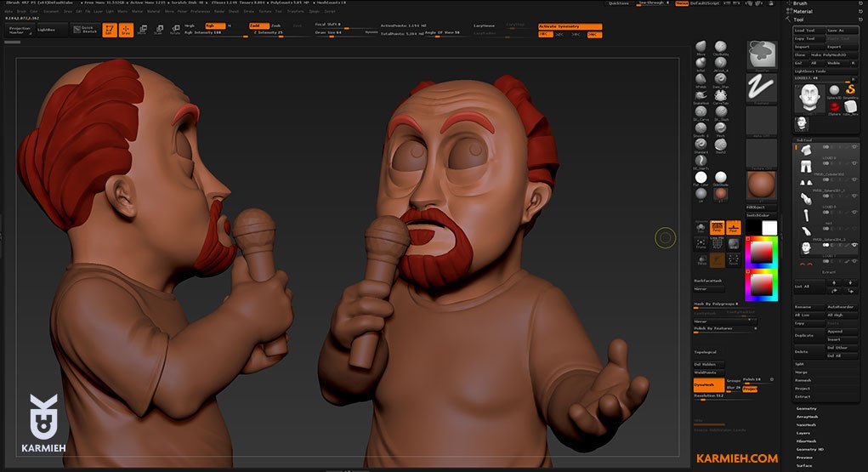Toggle Solo mode
The width and height of the screenshot is (868, 472).
point(701,227)
